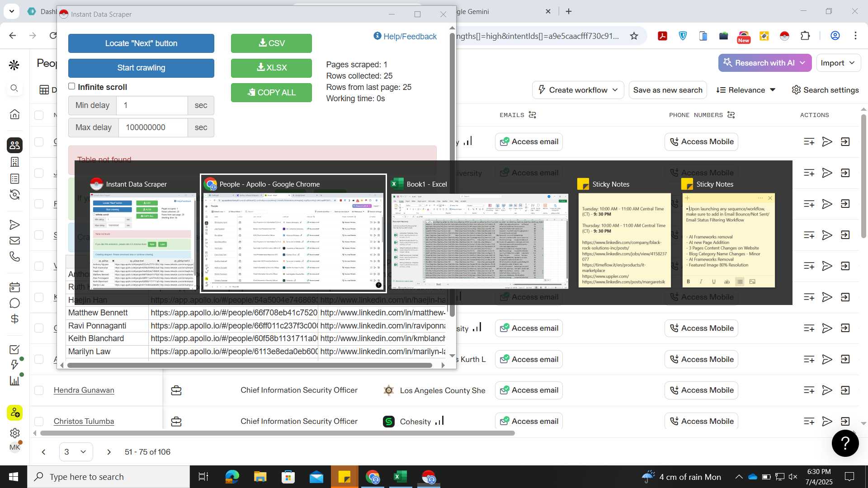This screenshot has width=868, height=488.
Task: Click the yellow add-user icon in sidebar
Action: click(x=14, y=413)
